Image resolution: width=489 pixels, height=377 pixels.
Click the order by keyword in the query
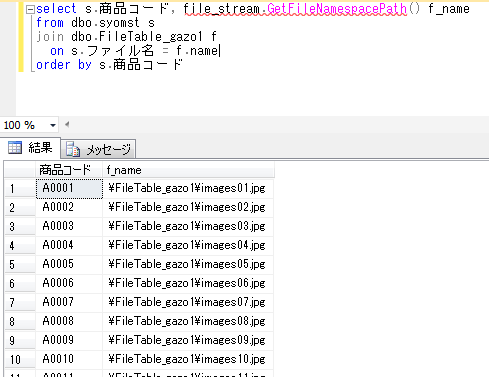pyautogui.click(x=64, y=65)
